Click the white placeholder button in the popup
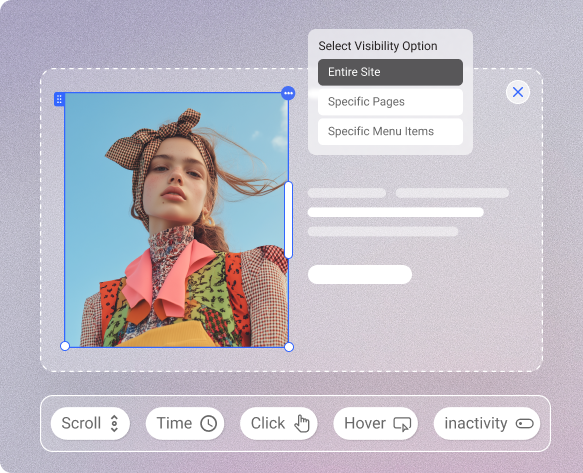Screen dimensions: 583x473 (x=360, y=274)
